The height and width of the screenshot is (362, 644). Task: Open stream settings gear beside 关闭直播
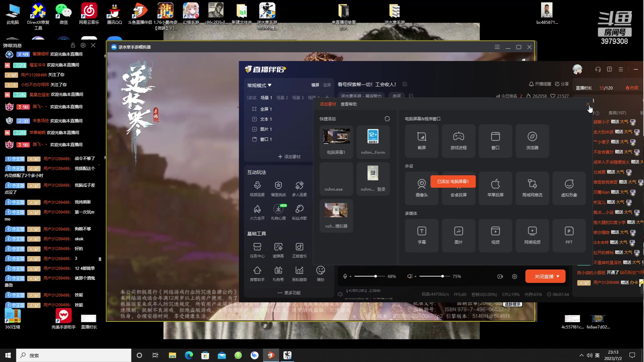[515, 277]
